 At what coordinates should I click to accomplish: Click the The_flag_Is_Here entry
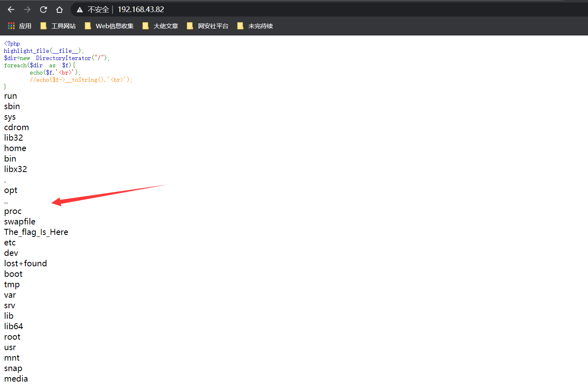point(36,232)
